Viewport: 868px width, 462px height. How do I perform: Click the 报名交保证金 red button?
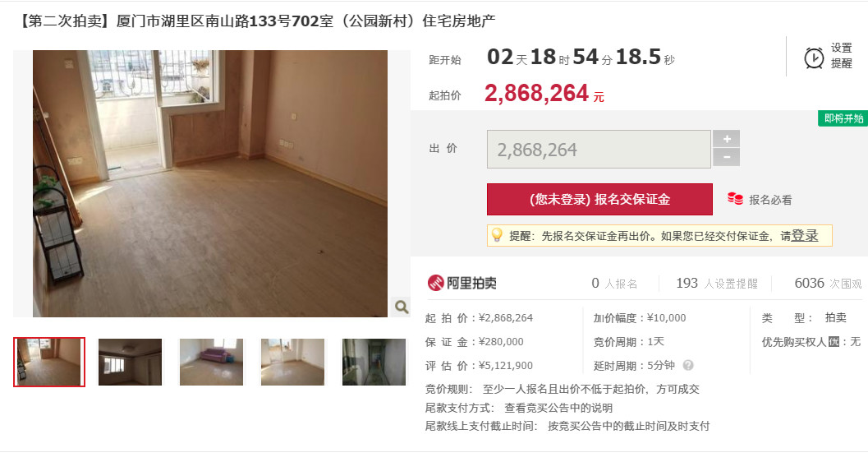(599, 200)
